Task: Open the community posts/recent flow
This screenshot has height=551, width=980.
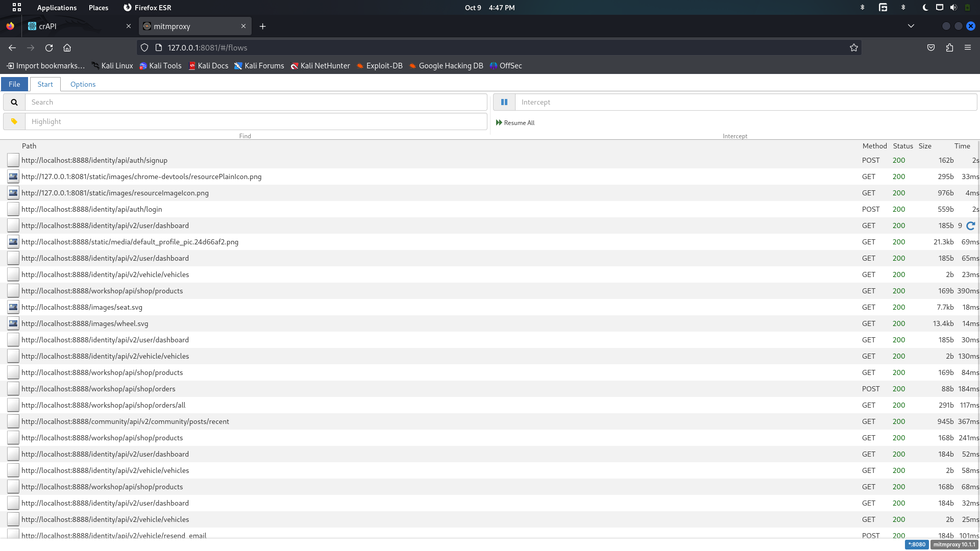Action: (x=125, y=421)
